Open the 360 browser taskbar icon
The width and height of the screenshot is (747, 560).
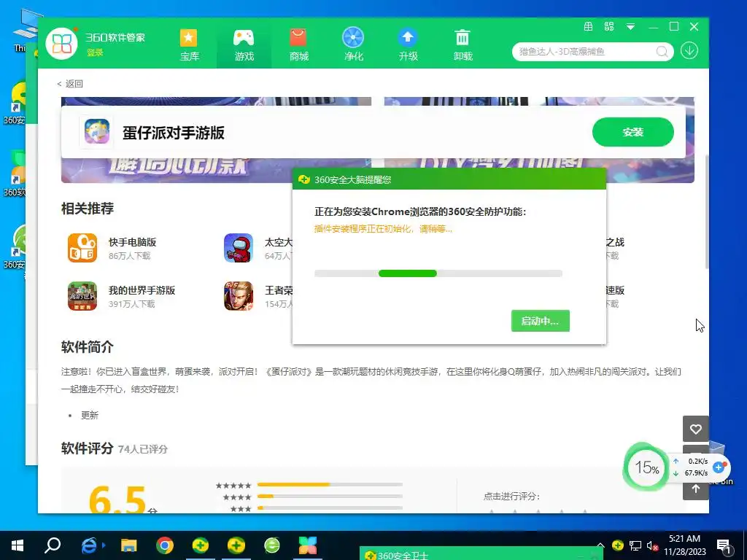click(272, 545)
